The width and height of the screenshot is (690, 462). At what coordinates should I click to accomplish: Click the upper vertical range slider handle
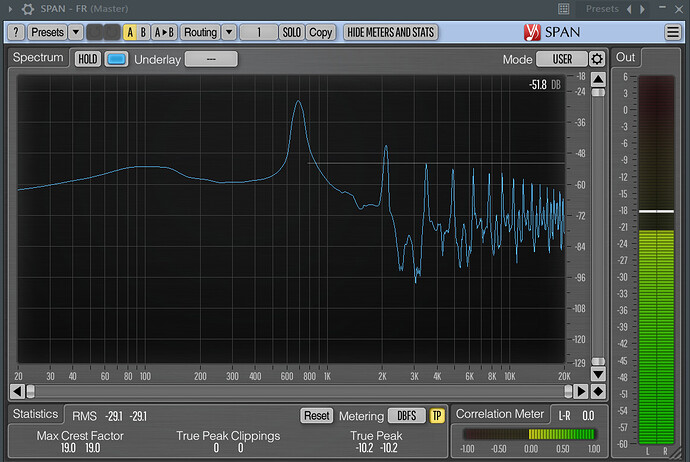[x=598, y=92]
